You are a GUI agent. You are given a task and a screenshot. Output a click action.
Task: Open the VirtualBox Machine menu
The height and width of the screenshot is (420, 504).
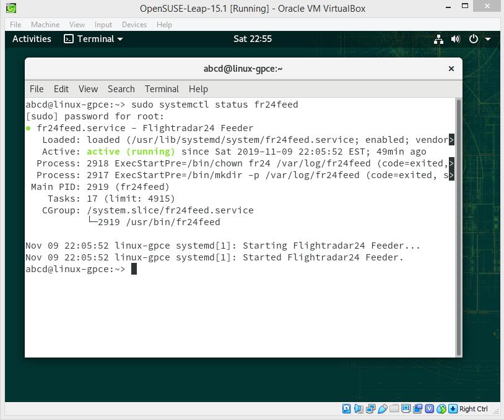coord(45,25)
